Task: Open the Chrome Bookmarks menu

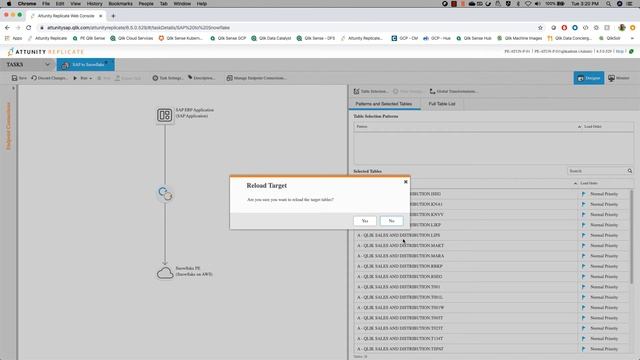Action: (x=120, y=4)
